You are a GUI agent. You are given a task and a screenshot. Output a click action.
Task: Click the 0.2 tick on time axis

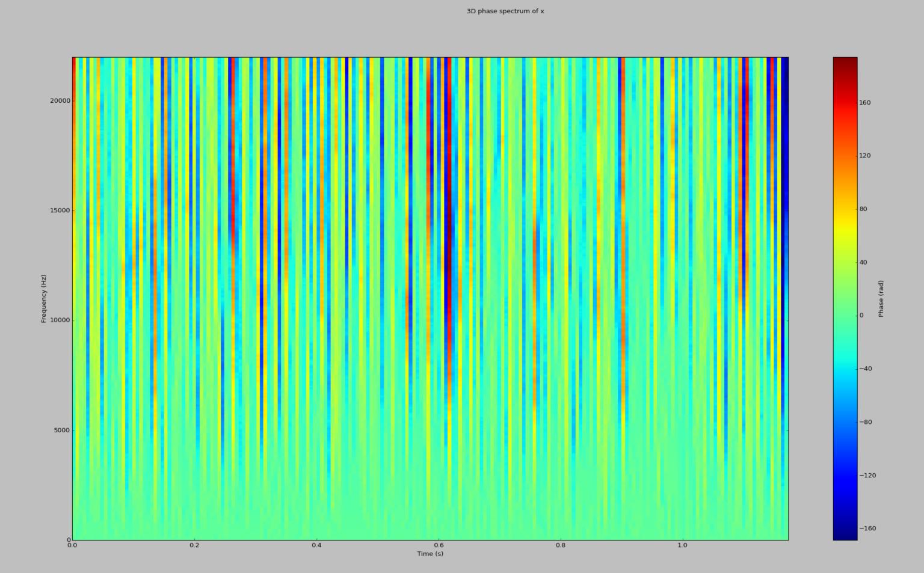tap(194, 545)
